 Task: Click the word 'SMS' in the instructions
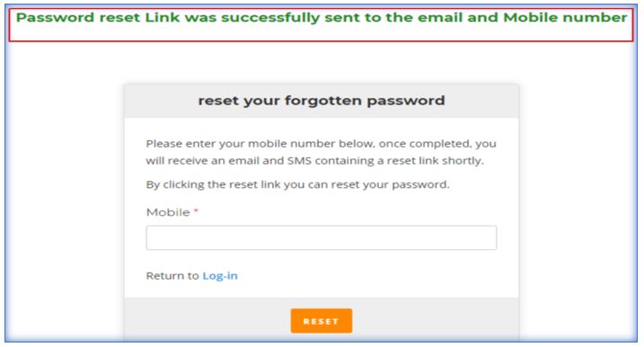(x=299, y=161)
